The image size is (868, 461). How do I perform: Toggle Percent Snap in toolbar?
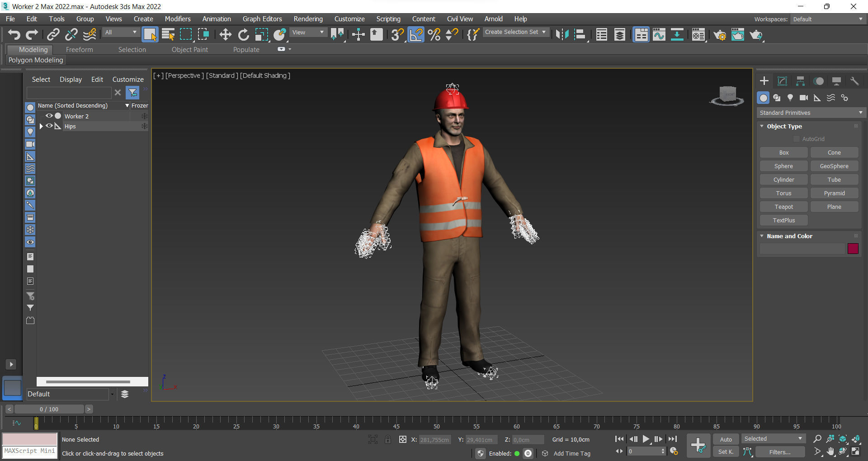click(434, 35)
